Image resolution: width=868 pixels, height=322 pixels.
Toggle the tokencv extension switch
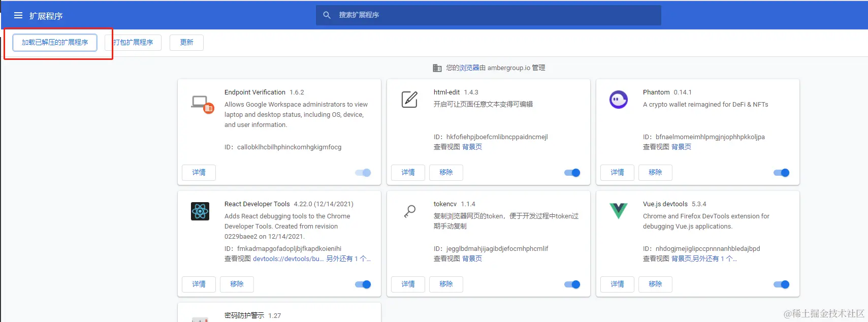[x=572, y=284]
